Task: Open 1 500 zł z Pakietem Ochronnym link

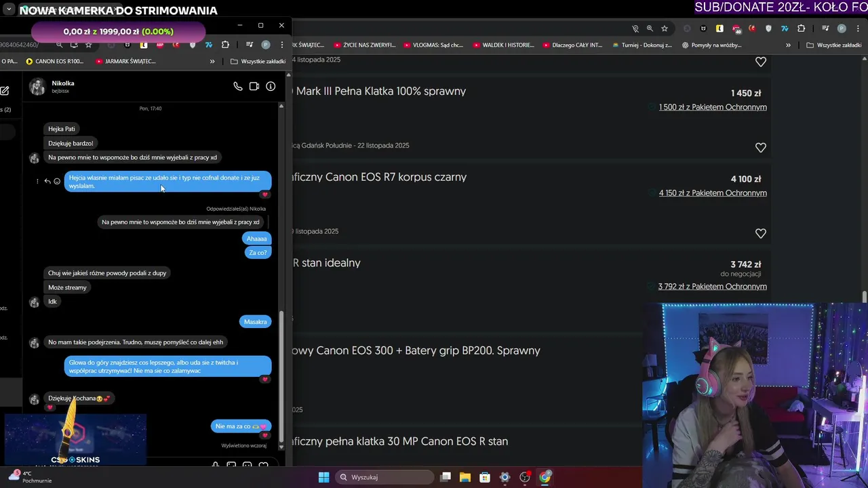Action: (x=713, y=107)
